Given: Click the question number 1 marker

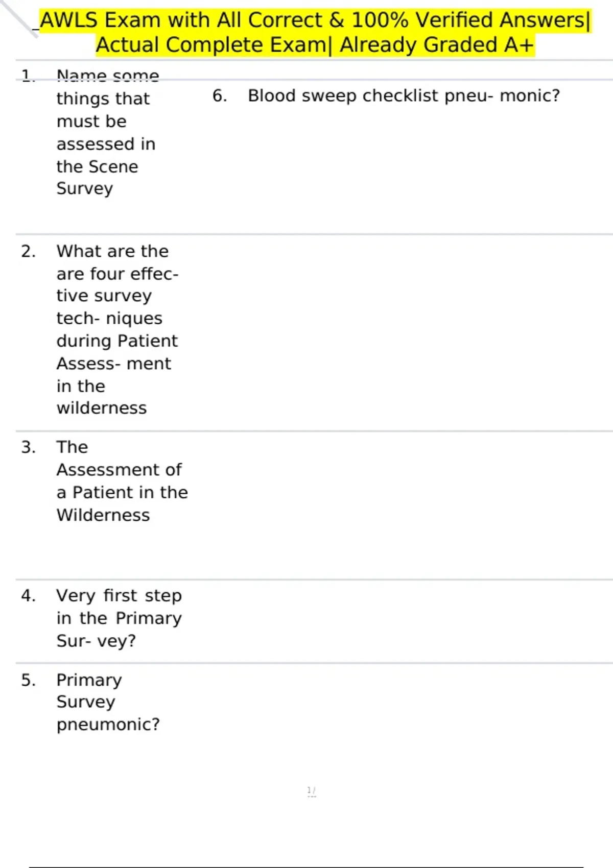Looking at the screenshot, I should click(28, 76).
